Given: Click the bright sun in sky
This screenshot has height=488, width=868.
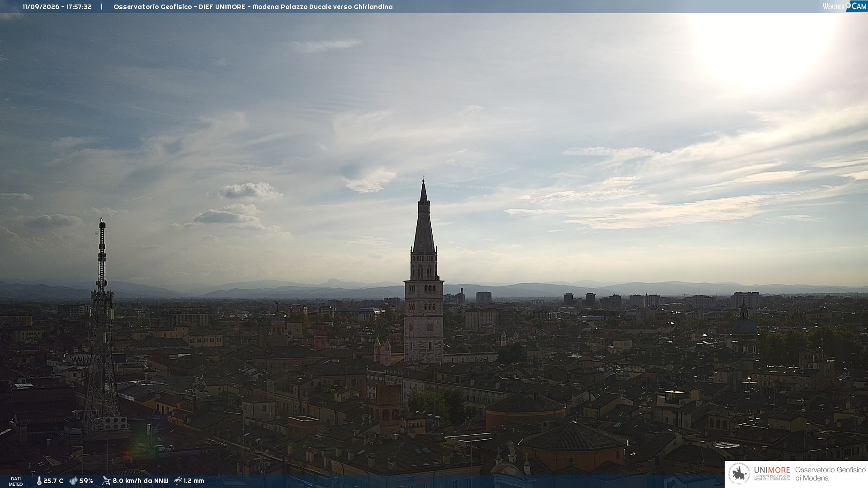Looking at the screenshot, I should 764,45.
